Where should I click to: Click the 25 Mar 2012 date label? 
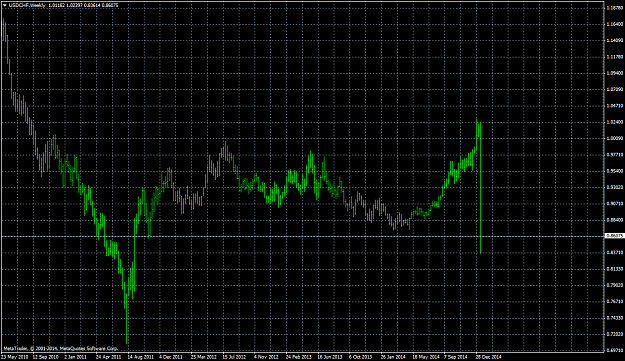tap(204, 357)
